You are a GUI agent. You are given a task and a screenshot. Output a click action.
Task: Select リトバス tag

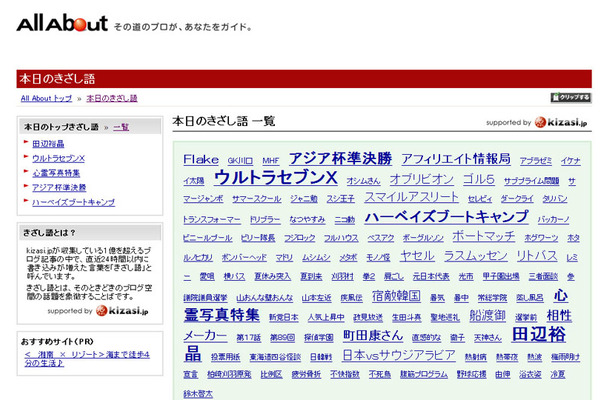537,256
